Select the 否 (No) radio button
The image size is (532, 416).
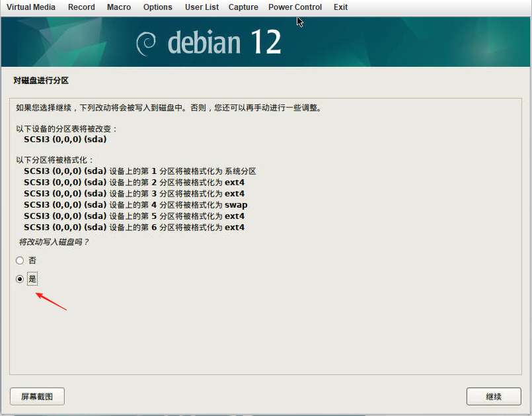[20, 261]
